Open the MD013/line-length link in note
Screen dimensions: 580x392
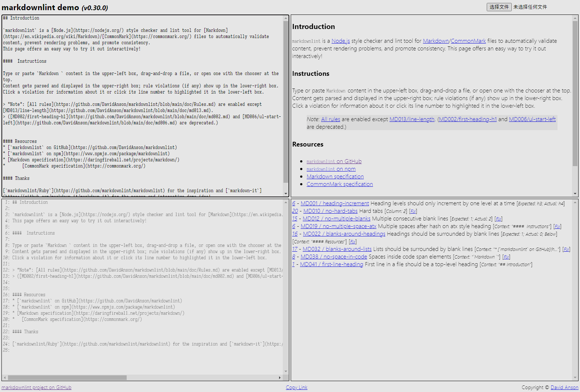[412, 119]
